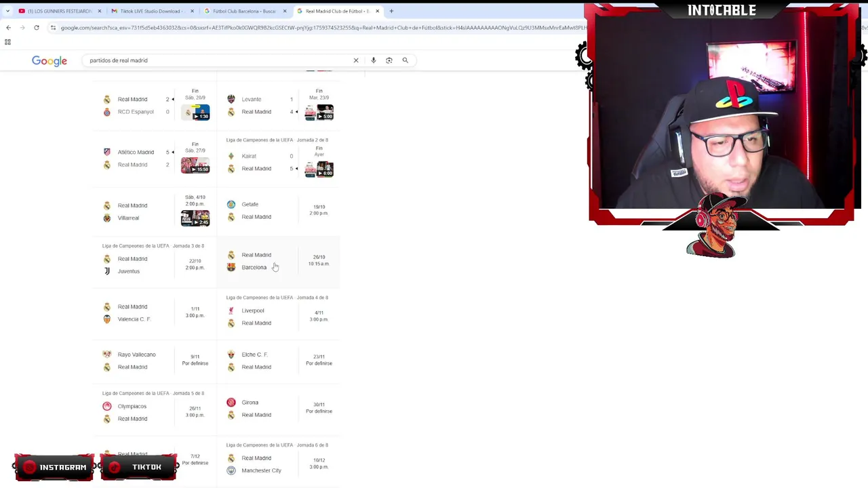Click the Girona crest icon

click(x=231, y=403)
